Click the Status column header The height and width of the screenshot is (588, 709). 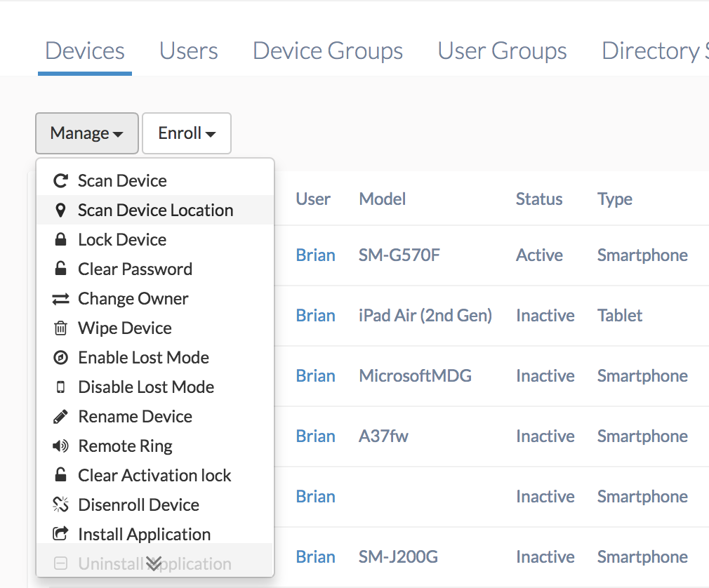point(538,199)
